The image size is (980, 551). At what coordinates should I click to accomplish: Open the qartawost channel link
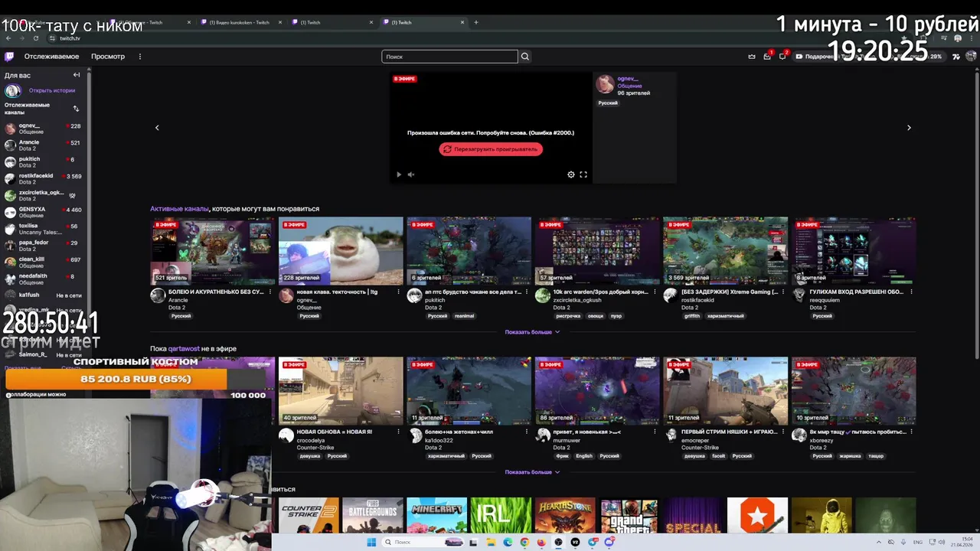(184, 349)
